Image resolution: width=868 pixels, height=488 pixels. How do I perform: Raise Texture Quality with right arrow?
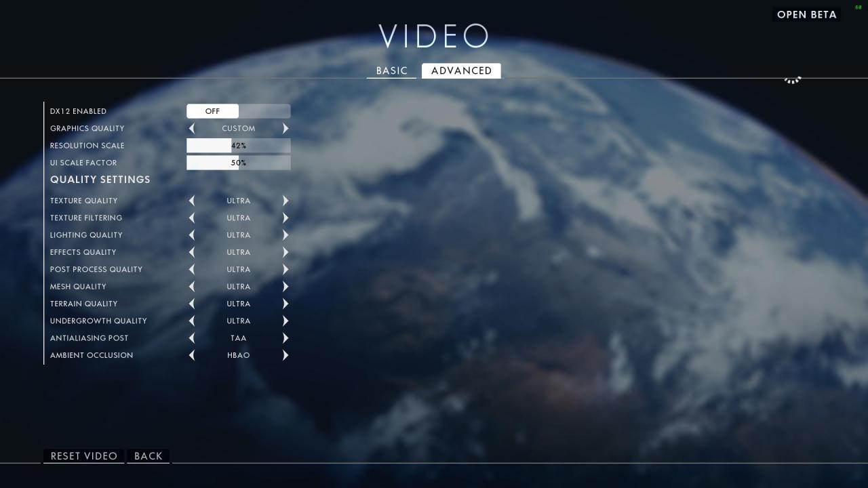click(x=285, y=201)
